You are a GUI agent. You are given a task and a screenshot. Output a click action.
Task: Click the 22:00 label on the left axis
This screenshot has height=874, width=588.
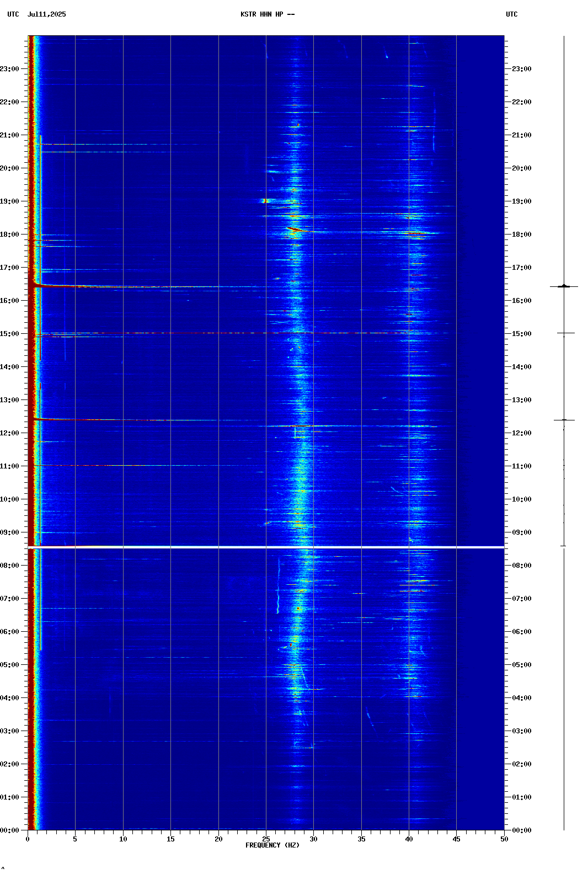tap(9, 102)
